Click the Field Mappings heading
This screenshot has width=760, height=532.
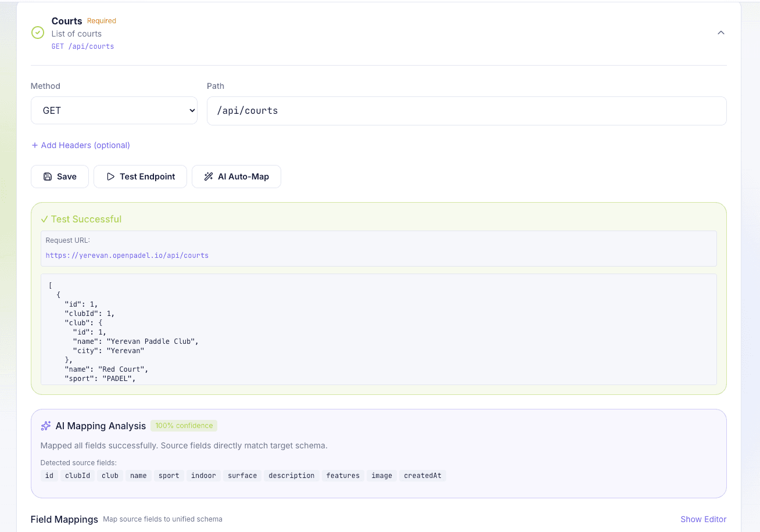point(64,519)
